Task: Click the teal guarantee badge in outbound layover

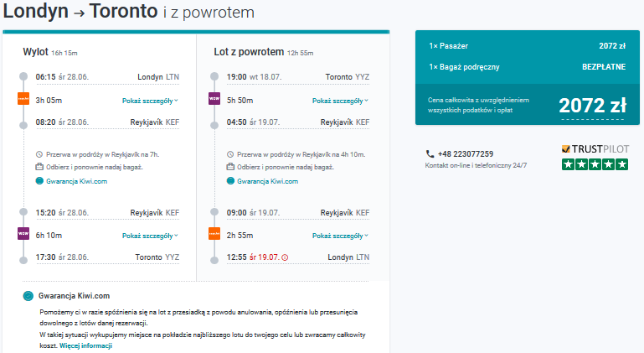Action: (x=39, y=180)
